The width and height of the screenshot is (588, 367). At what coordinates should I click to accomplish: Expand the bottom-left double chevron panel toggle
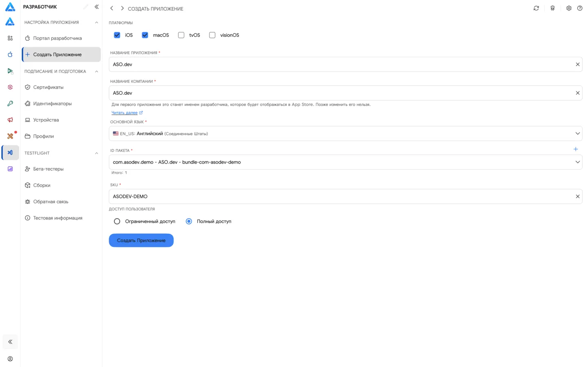(10, 342)
